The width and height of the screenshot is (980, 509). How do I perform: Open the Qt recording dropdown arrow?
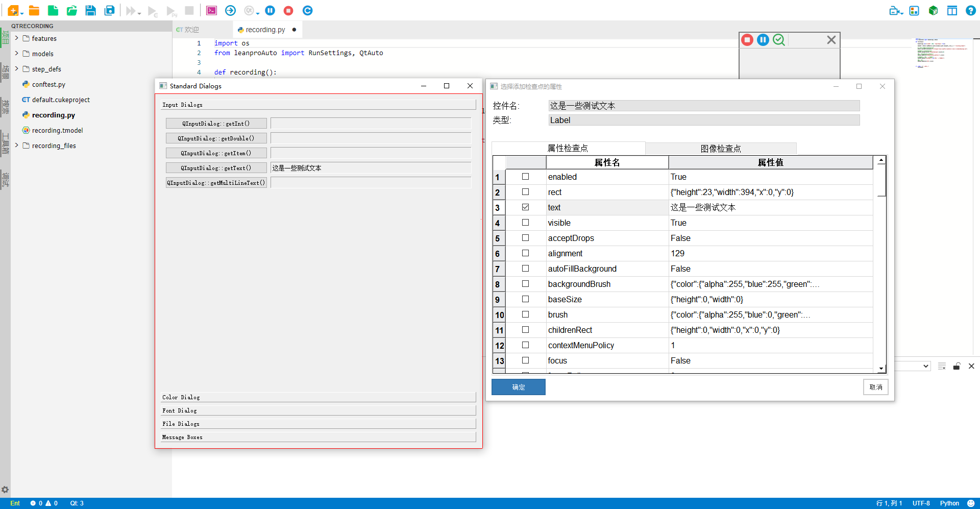click(258, 13)
